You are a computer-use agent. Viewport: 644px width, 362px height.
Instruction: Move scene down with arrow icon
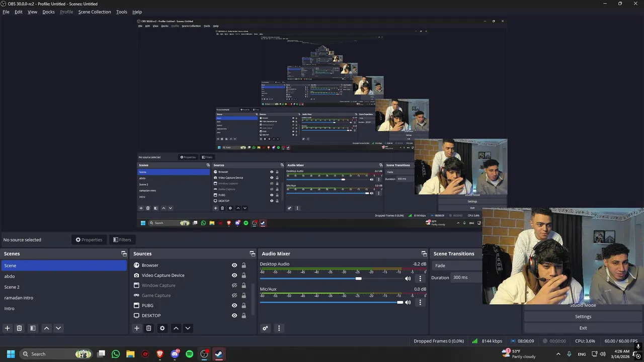(58, 328)
